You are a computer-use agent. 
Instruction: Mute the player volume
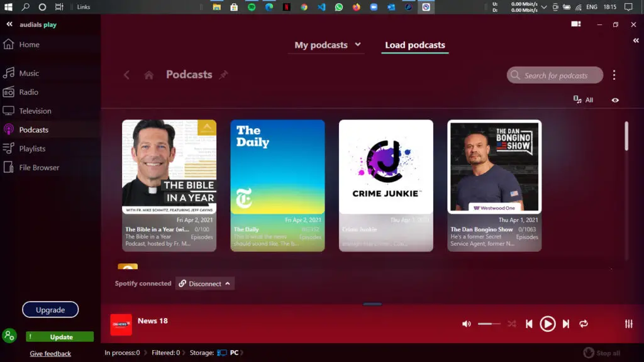466,324
